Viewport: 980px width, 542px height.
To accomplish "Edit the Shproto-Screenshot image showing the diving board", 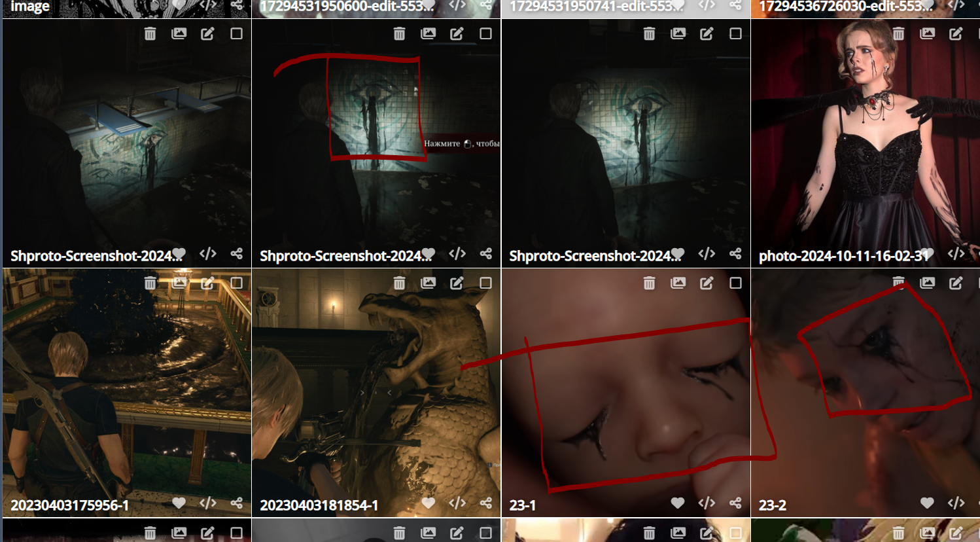I will pyautogui.click(x=207, y=33).
